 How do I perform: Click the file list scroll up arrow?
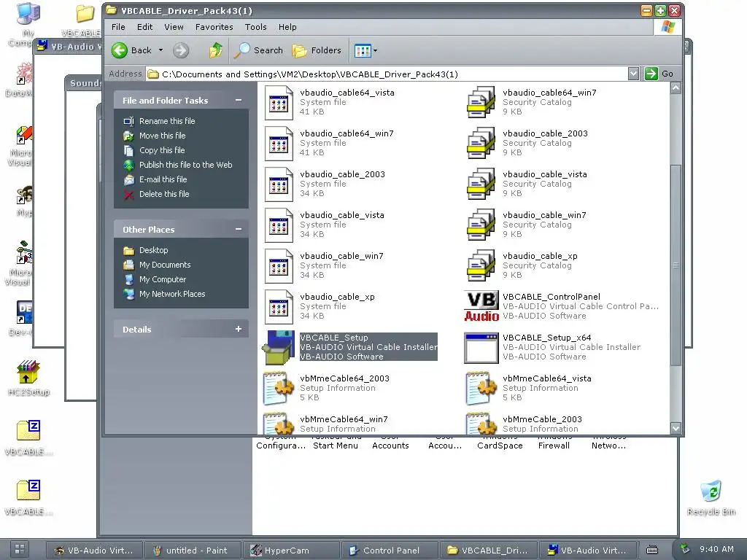coord(676,88)
